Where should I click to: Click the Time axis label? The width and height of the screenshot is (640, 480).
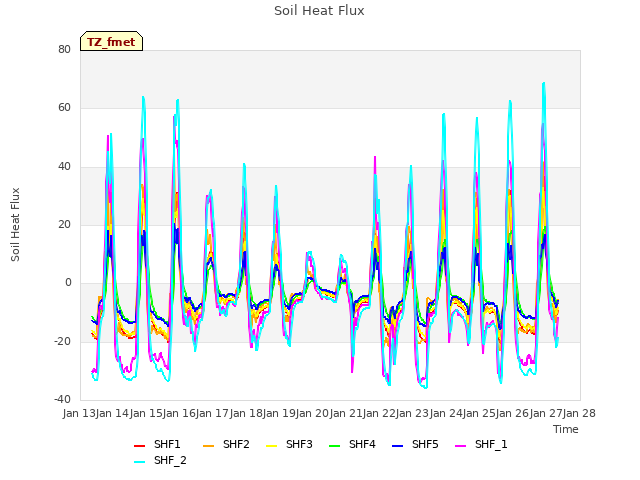click(x=566, y=429)
